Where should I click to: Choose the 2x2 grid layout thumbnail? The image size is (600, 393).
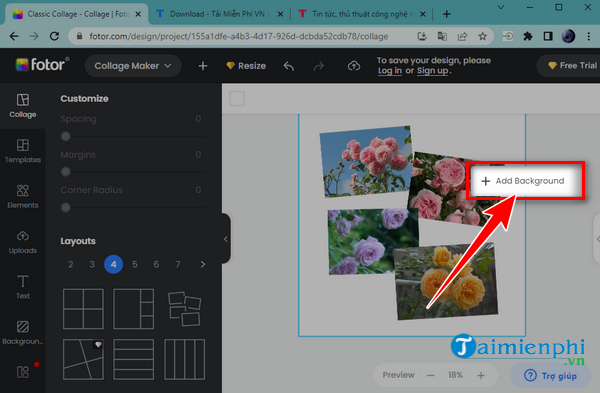(83, 309)
